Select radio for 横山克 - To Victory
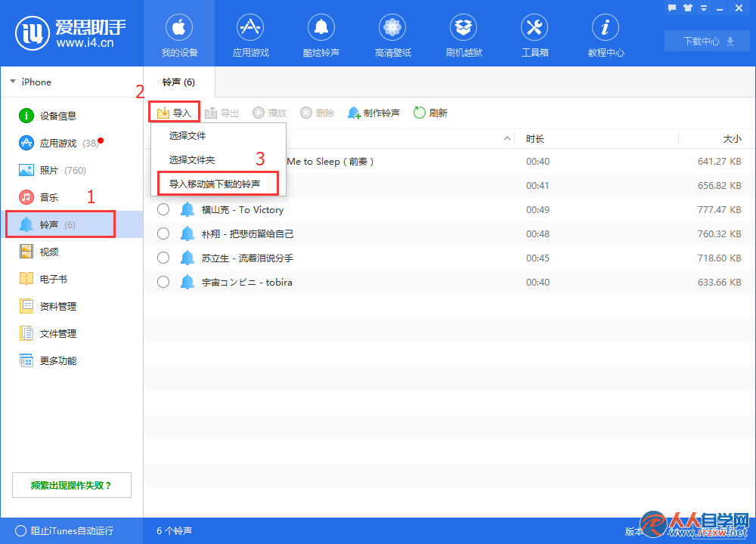 [x=163, y=209]
